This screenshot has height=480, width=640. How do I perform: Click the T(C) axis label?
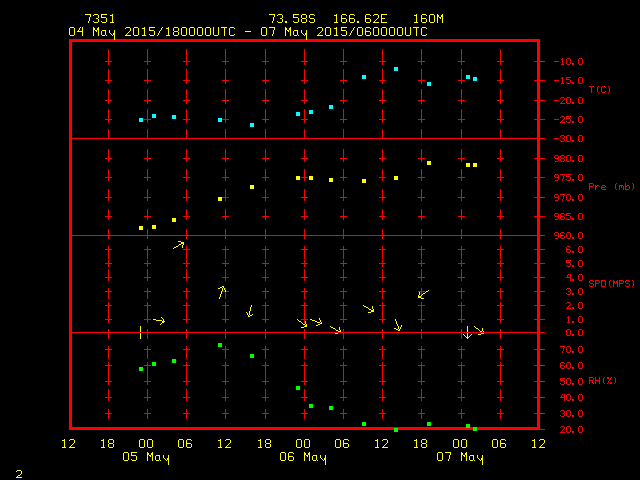(x=599, y=89)
